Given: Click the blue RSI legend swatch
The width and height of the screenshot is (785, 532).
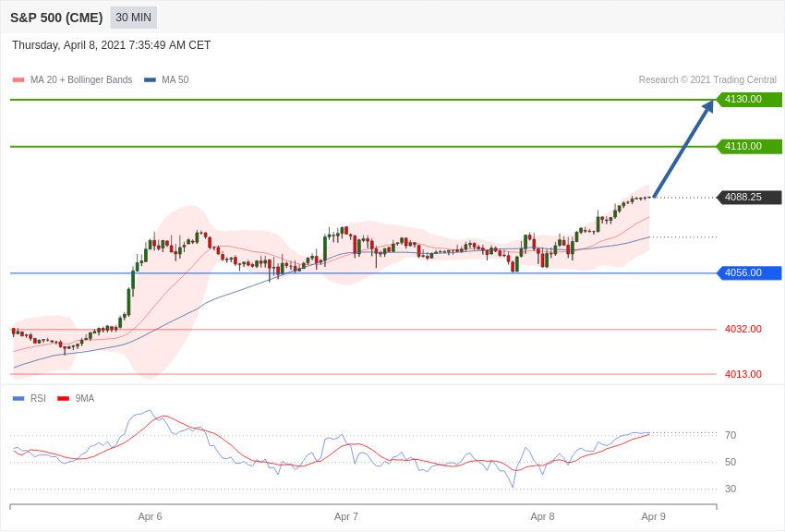Looking at the screenshot, I should 18,398.
